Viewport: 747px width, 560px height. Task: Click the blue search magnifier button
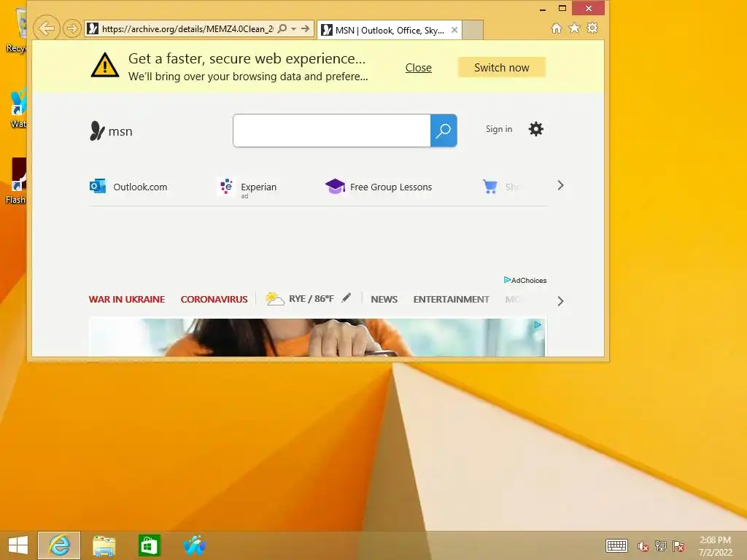coord(444,131)
